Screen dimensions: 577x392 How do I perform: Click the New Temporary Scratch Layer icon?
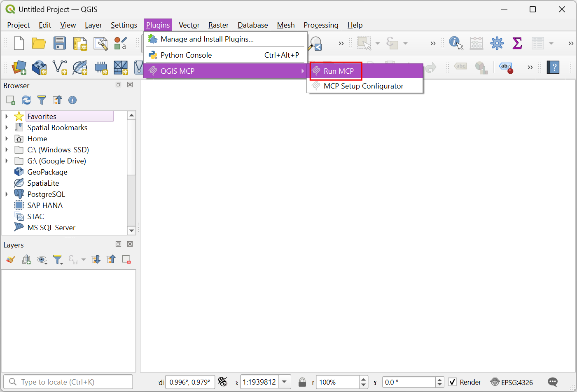[x=100, y=68]
